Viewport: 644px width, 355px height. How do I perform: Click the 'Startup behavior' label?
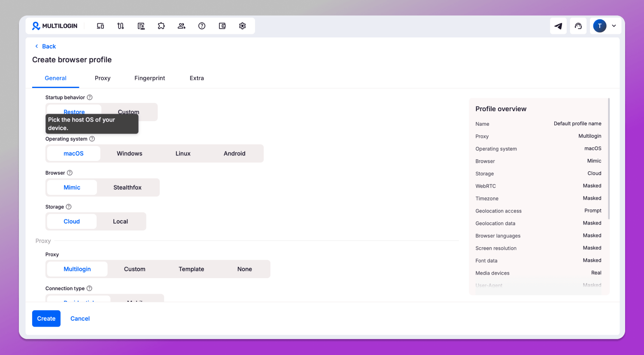pyautogui.click(x=65, y=97)
